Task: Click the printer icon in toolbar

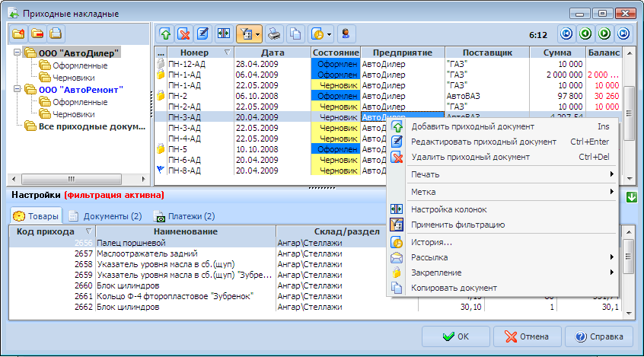Action: click(x=275, y=34)
